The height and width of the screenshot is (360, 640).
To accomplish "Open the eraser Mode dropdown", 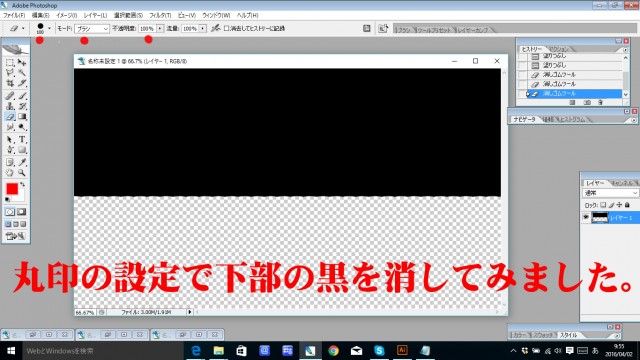I will (x=92, y=29).
